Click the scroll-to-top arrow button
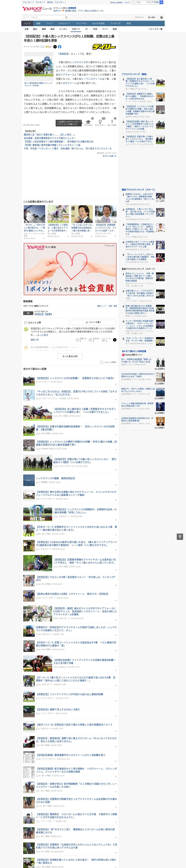 [180, 536]
